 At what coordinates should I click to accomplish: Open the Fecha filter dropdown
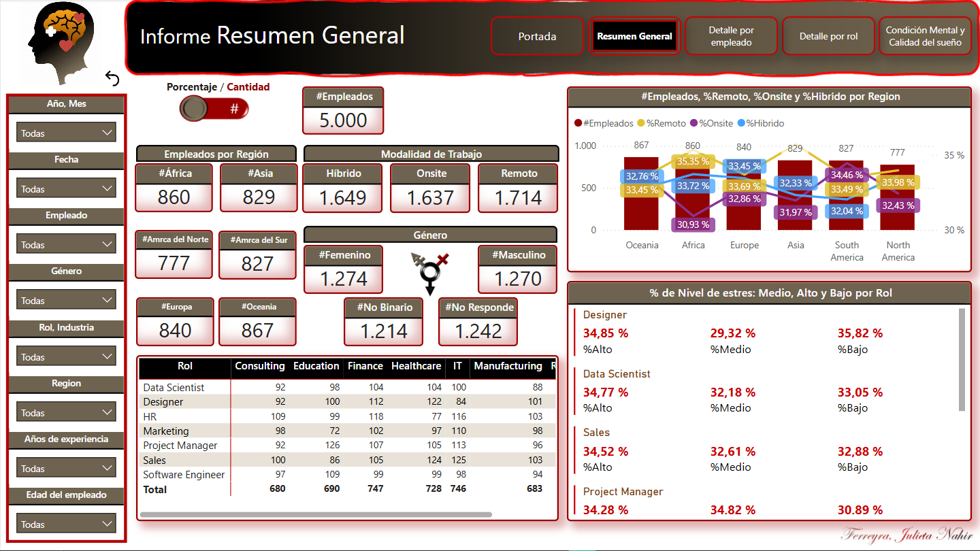tap(66, 188)
